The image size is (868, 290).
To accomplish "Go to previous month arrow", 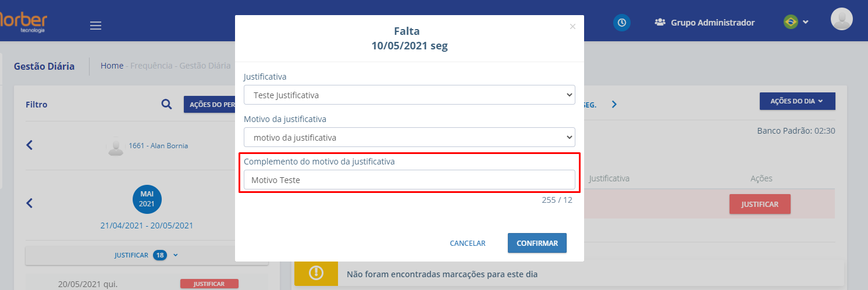I will 30,203.
